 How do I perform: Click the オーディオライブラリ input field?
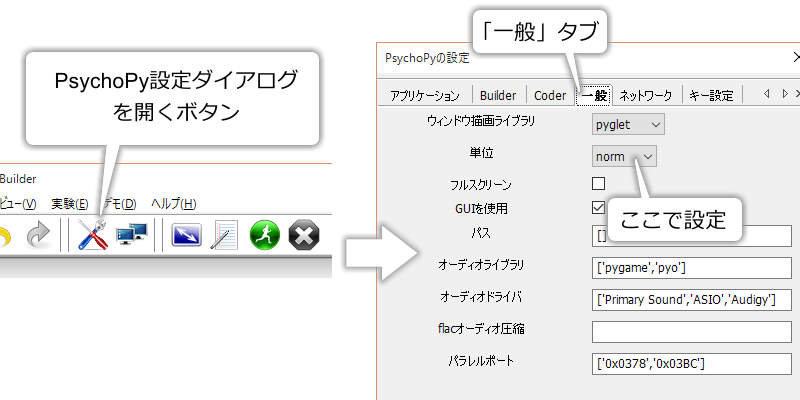click(691, 268)
